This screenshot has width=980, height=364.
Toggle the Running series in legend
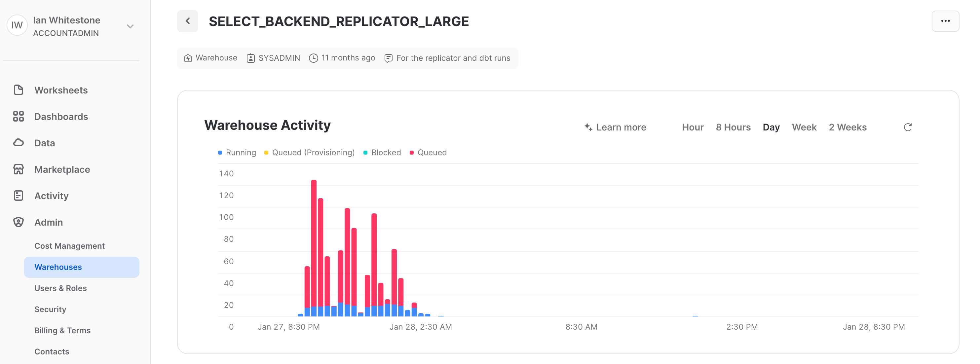[x=241, y=153]
